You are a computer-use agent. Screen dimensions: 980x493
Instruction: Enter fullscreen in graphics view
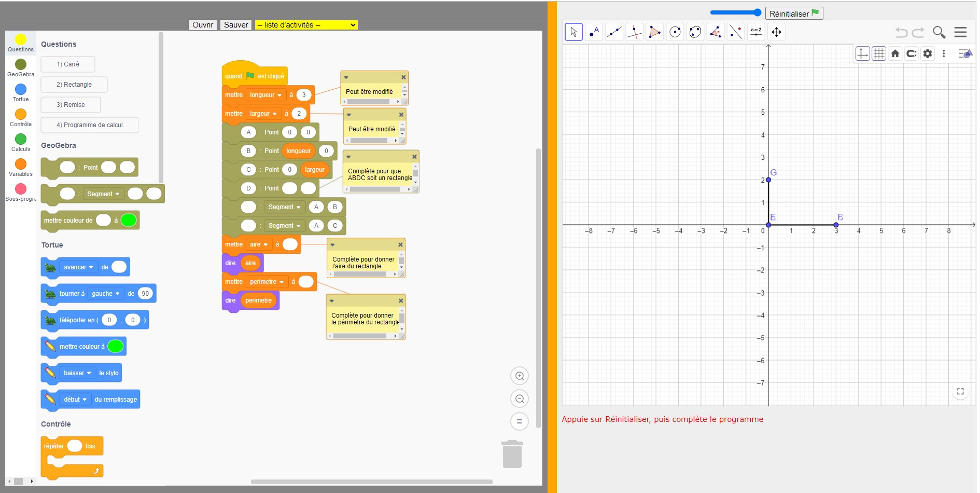pos(960,392)
